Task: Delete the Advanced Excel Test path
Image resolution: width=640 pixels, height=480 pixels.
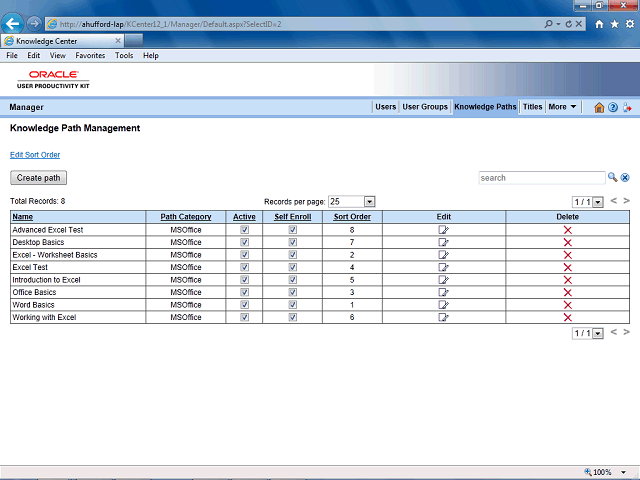Action: 567,230
